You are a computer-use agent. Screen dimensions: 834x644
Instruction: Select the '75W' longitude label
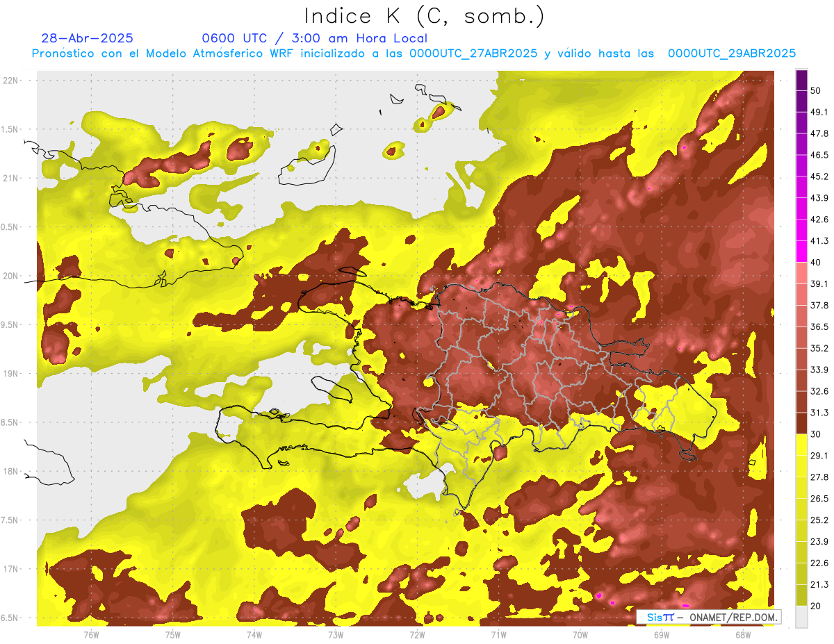pyautogui.click(x=172, y=634)
